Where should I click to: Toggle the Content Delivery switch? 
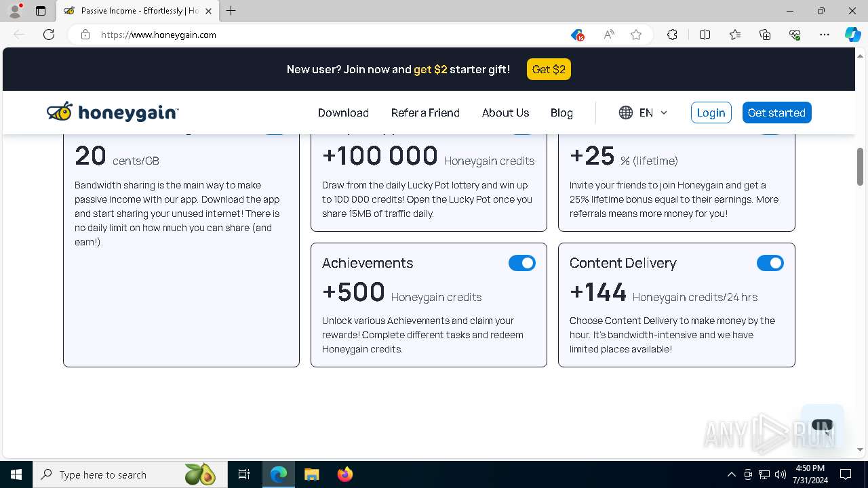pos(770,263)
